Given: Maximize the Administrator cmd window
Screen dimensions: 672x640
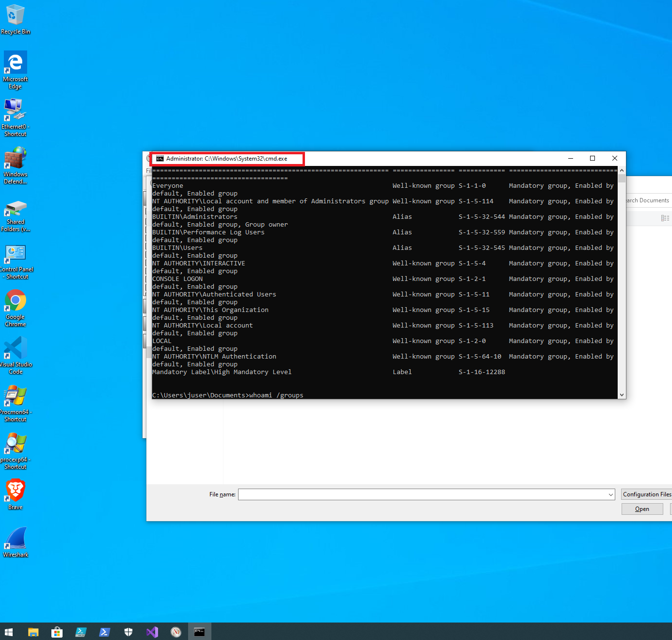Looking at the screenshot, I should 592,158.
